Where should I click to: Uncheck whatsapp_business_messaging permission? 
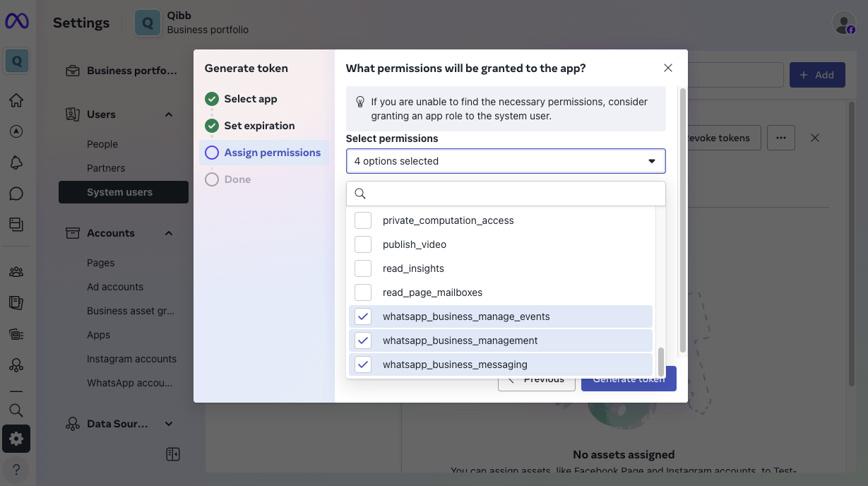pyautogui.click(x=362, y=364)
